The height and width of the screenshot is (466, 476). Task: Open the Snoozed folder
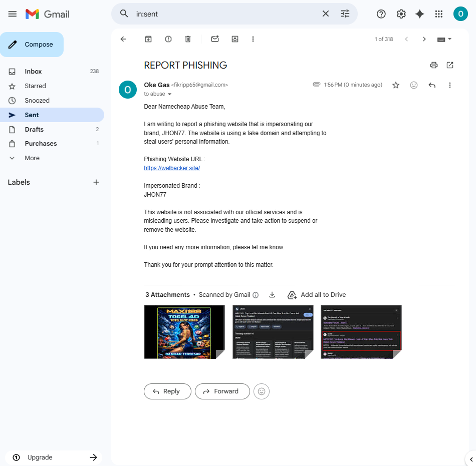52,101
